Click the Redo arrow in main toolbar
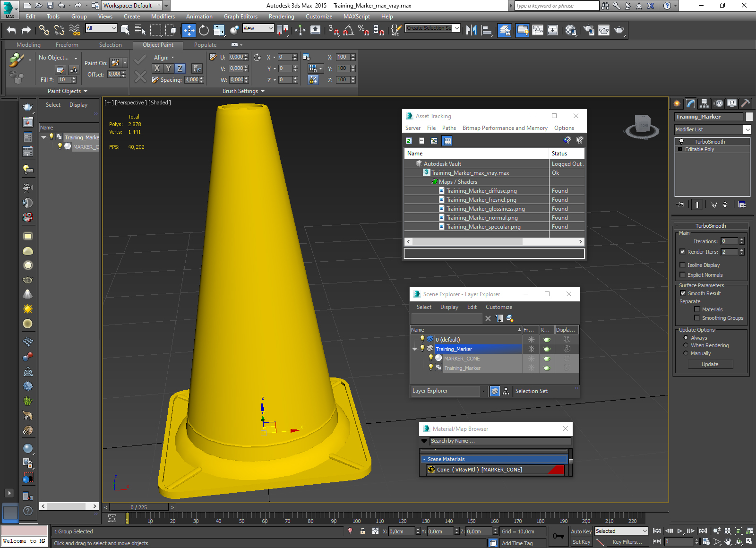The width and height of the screenshot is (756, 548). [x=26, y=30]
